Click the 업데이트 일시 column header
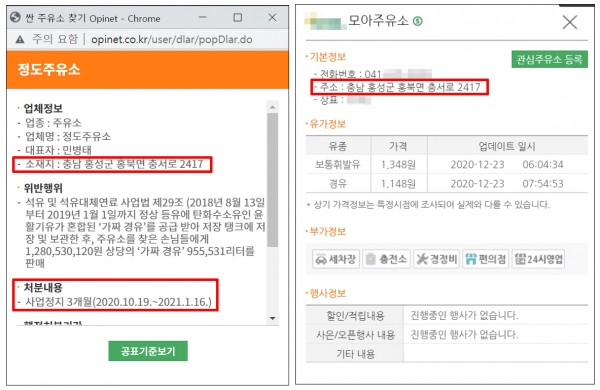600x390 pixels. click(507, 146)
